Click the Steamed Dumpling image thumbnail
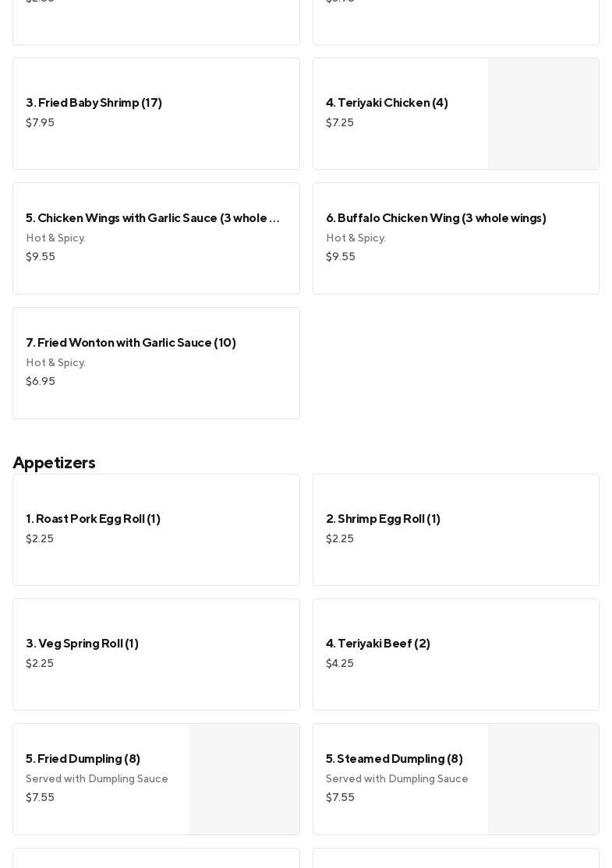Image resolution: width=612 pixels, height=868 pixels. click(543, 779)
